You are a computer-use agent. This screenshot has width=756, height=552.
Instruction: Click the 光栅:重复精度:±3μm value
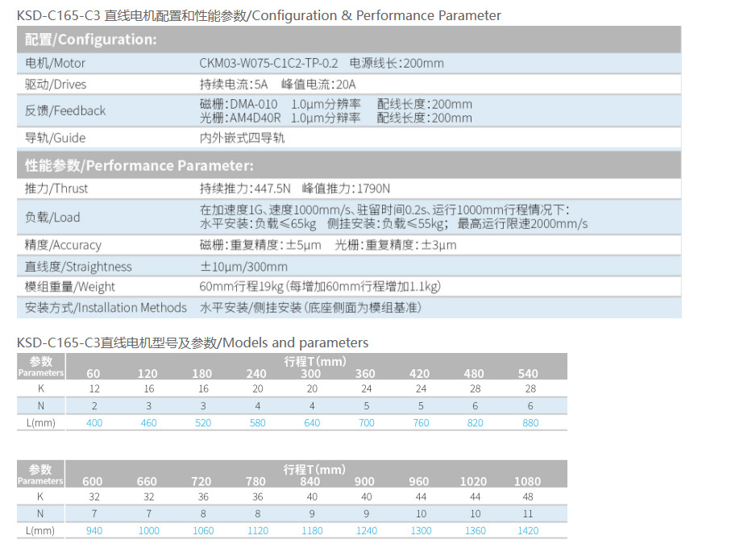[396, 245]
